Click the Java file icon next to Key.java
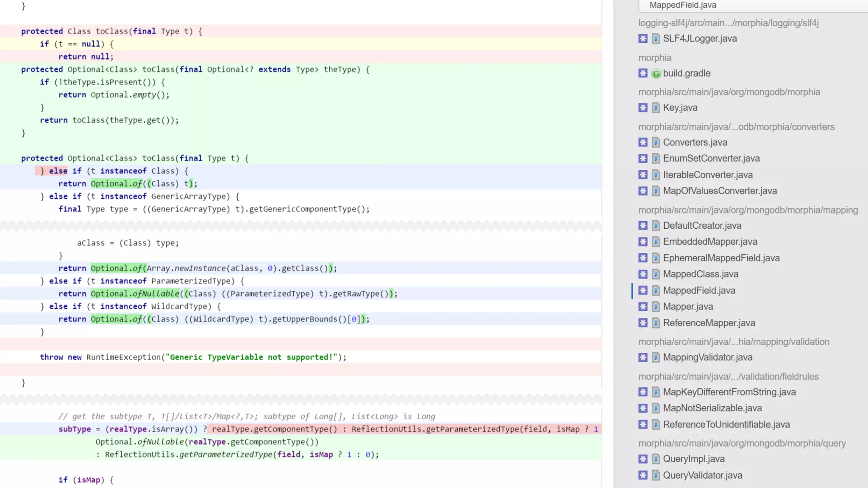Image resolution: width=868 pixels, height=488 pixels. (x=656, y=108)
